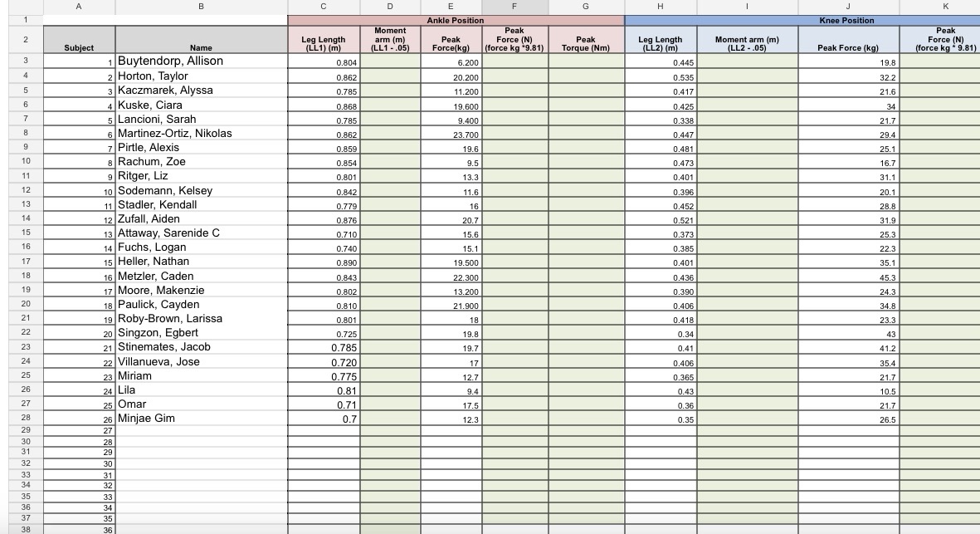The width and height of the screenshot is (980, 534).
Task: Select the cell containing Zufall, Aiden
Action: tap(202, 219)
